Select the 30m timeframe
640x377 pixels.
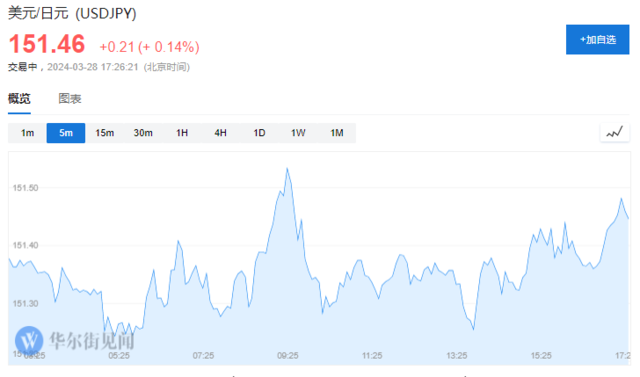coord(143,133)
